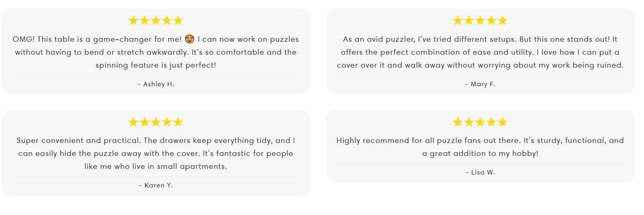Click the 'spinning feature is just perfect!' line
644x215 pixels.
[x=156, y=65]
